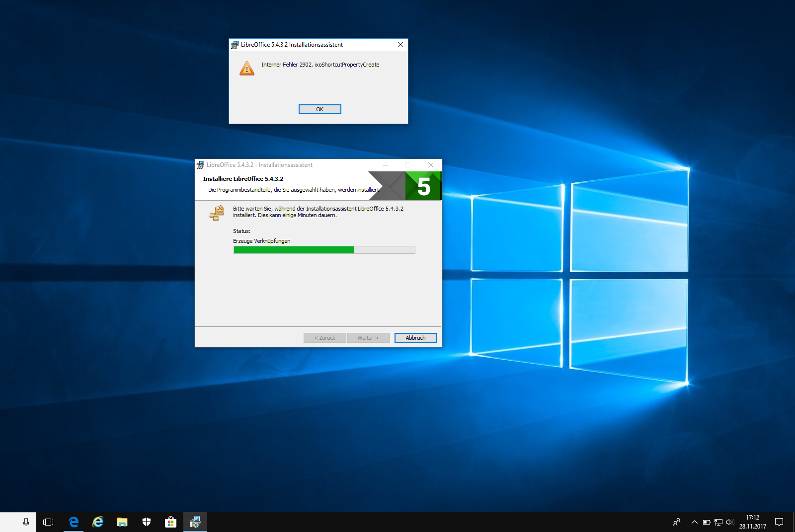Viewport: 795px width, 532px height.
Task: Open Internet Explorer from the taskbar
Action: pyautogui.click(x=98, y=522)
